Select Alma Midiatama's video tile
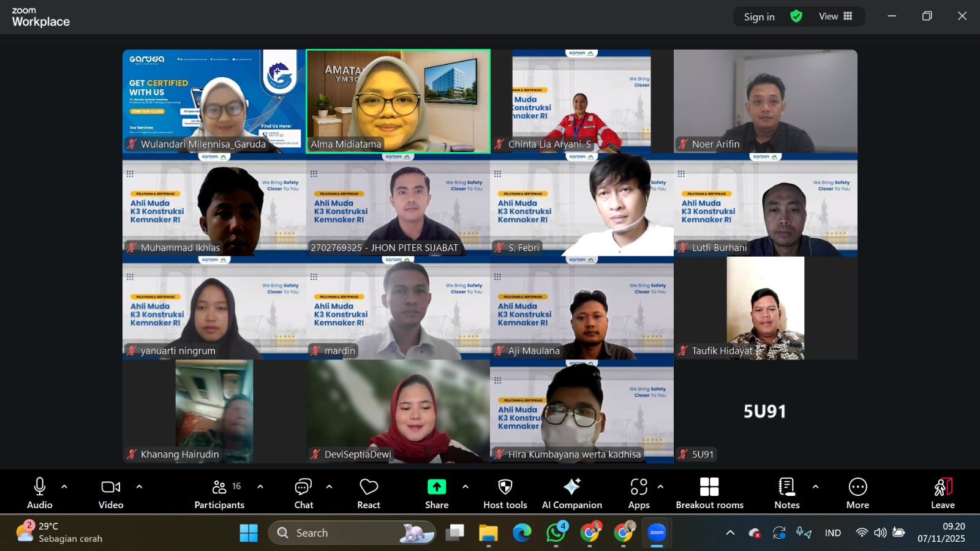 (398, 101)
